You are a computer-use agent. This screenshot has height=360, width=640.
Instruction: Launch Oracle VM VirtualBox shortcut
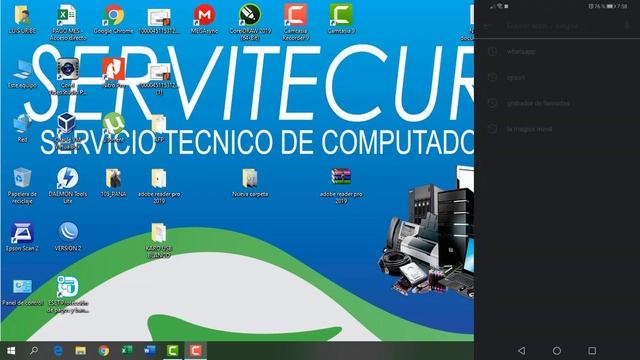(68, 131)
